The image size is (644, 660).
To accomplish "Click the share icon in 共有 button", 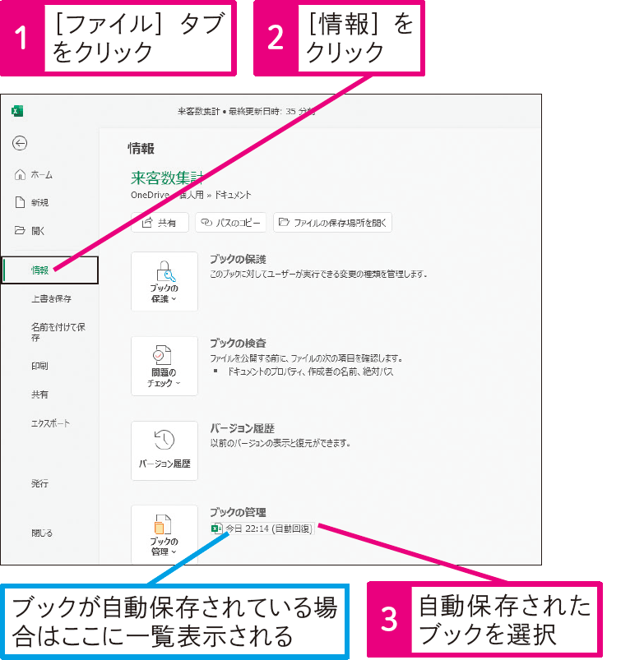I will 146,222.
